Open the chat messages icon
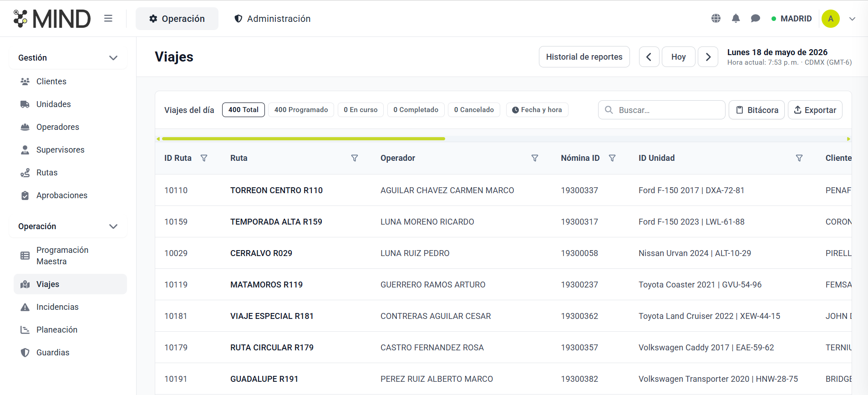This screenshot has width=868, height=395. pos(756,18)
